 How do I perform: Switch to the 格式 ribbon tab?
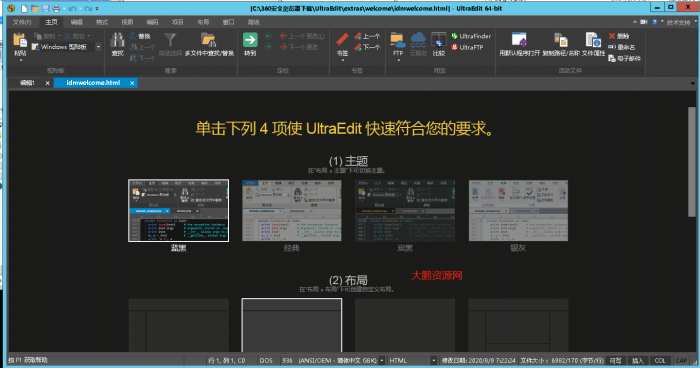[102, 22]
